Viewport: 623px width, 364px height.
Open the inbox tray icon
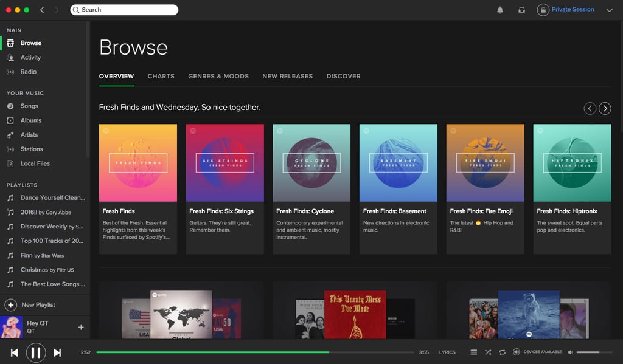click(521, 10)
